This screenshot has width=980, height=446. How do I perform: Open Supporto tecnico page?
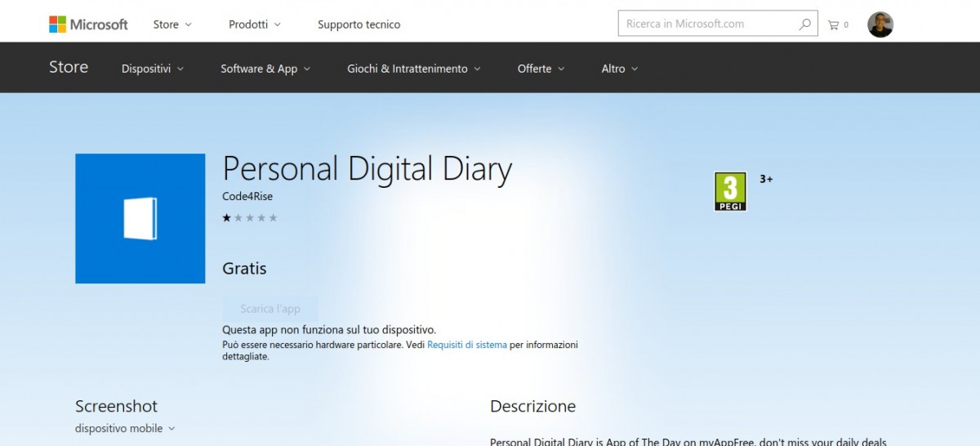(x=359, y=25)
